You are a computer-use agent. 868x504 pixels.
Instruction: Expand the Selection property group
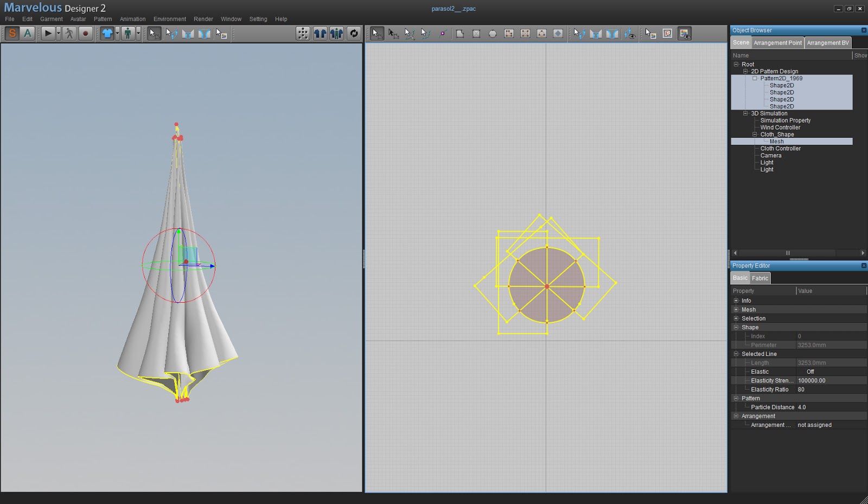click(736, 318)
